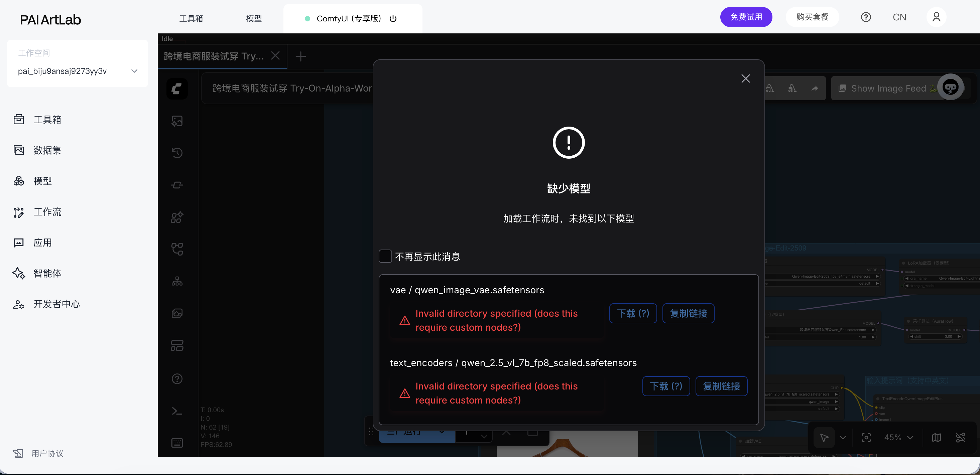This screenshot has height=475, width=980.
Task: Switch to the 模型 top tab
Action: click(254, 18)
